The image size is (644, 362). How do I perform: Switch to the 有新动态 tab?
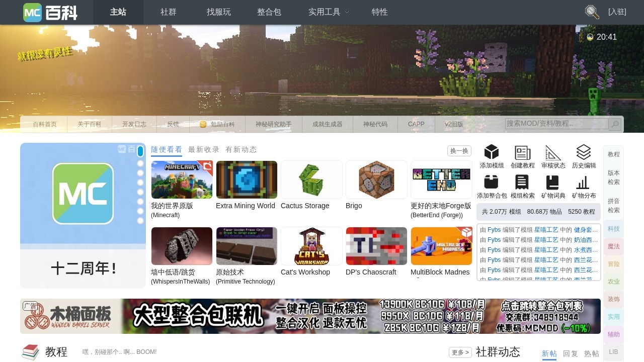(241, 149)
